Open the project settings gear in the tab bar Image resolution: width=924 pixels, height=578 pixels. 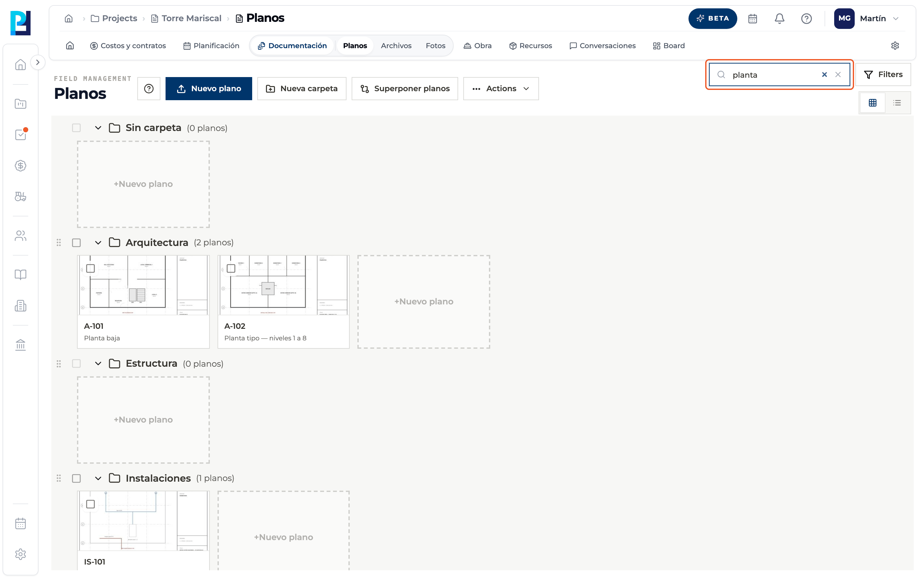894,46
